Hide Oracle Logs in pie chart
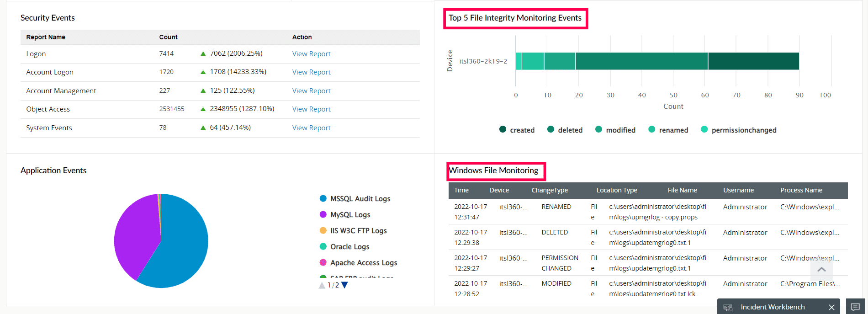This screenshot has height=314, width=868. point(349,247)
